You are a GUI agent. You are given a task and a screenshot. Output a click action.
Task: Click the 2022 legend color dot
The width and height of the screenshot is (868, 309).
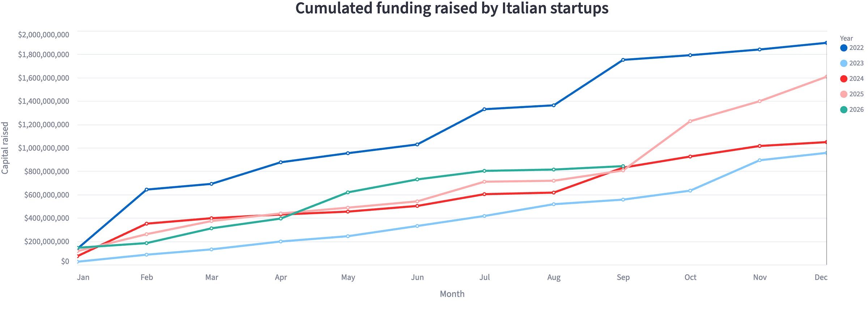pyautogui.click(x=844, y=48)
